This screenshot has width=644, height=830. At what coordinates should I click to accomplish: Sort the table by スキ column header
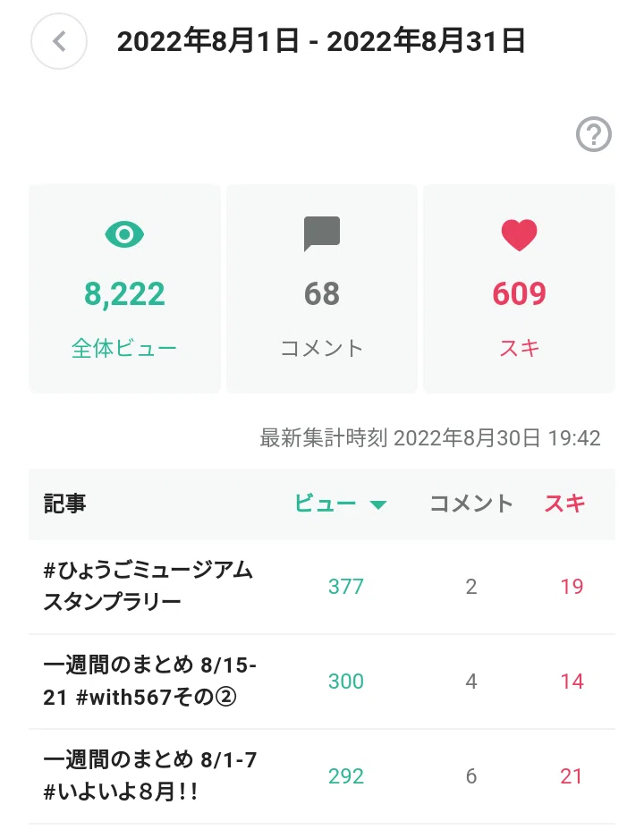[x=564, y=504]
